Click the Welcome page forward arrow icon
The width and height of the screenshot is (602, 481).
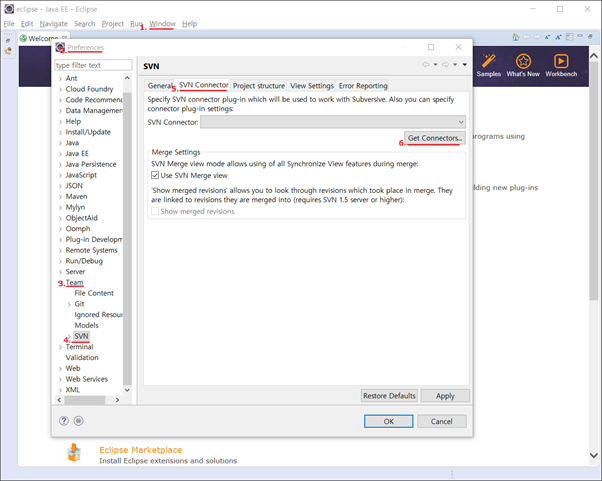point(537,37)
